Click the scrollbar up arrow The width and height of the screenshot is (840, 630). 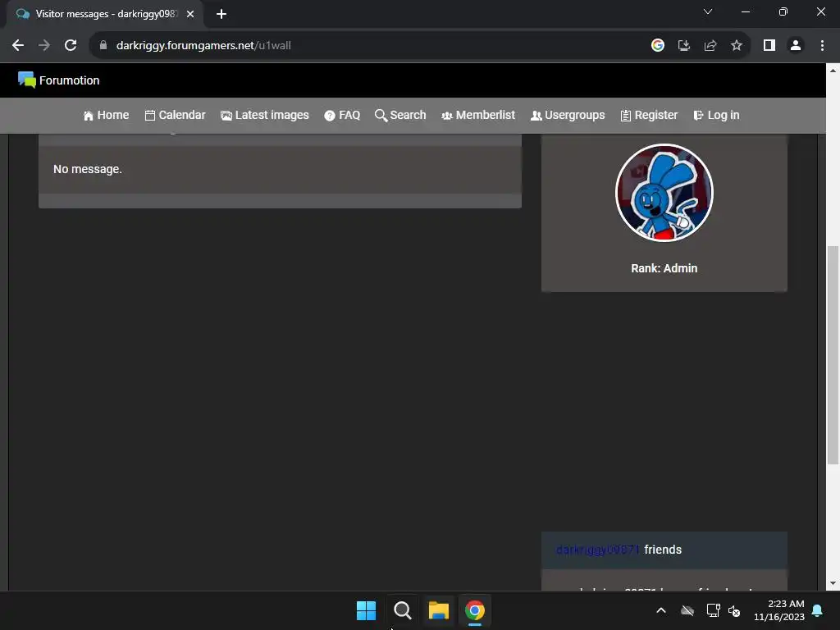click(x=833, y=71)
